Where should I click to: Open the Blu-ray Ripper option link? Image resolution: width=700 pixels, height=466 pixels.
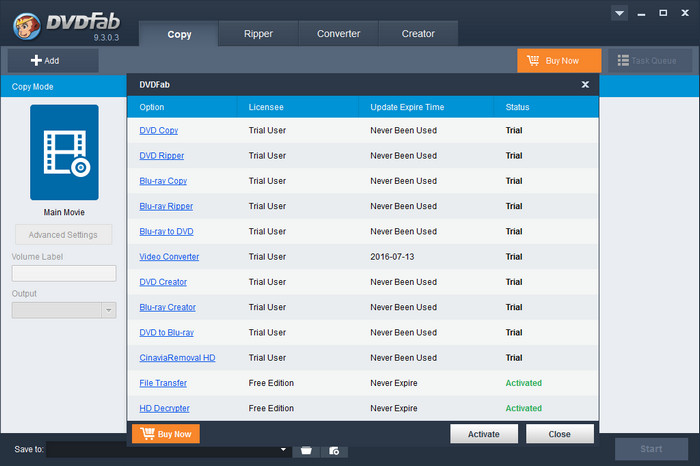pyautogui.click(x=166, y=206)
